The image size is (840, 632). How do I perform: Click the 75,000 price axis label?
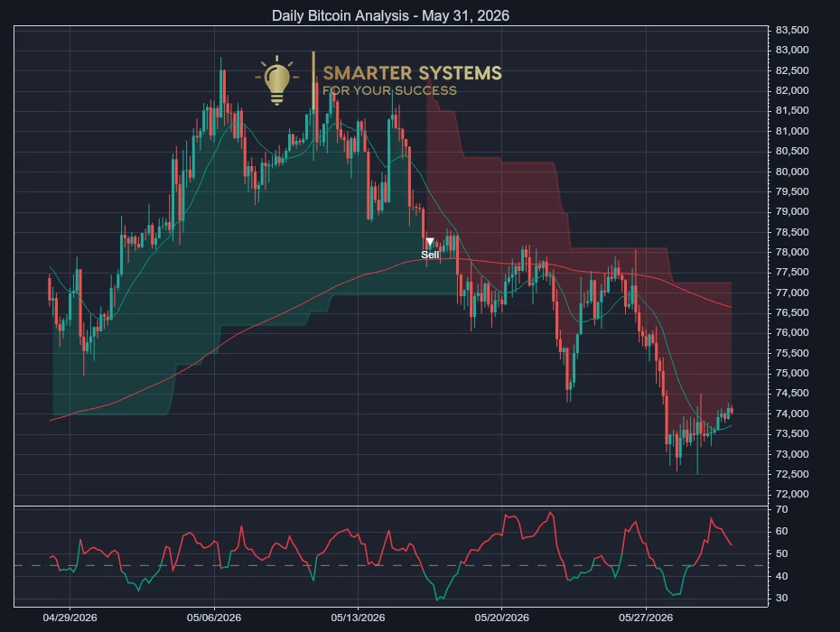coord(792,373)
